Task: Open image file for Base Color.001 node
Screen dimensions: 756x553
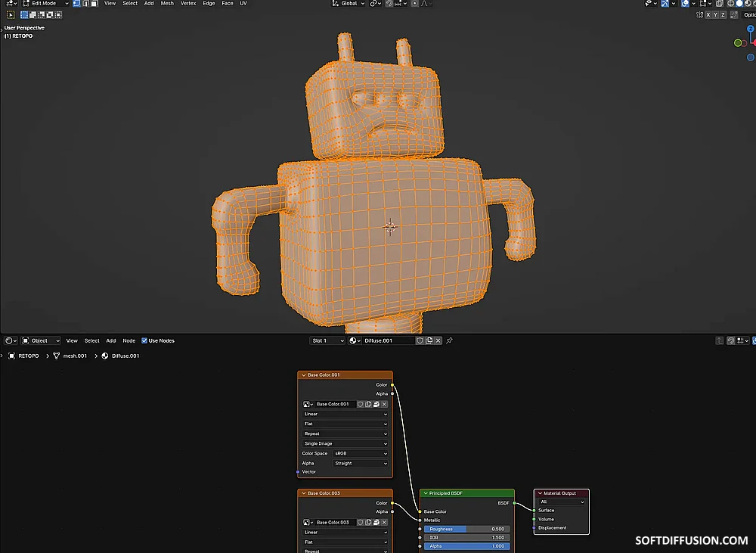Action: click(x=376, y=405)
